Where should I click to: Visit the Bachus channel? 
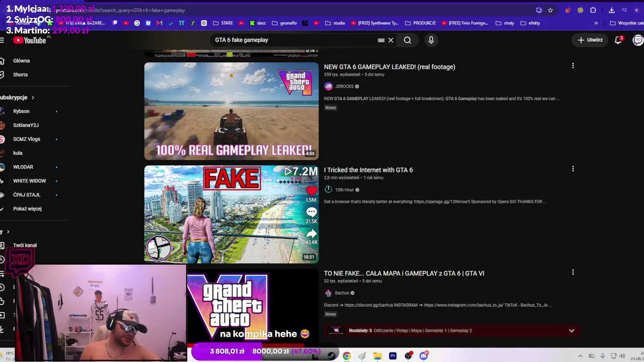pyautogui.click(x=342, y=293)
